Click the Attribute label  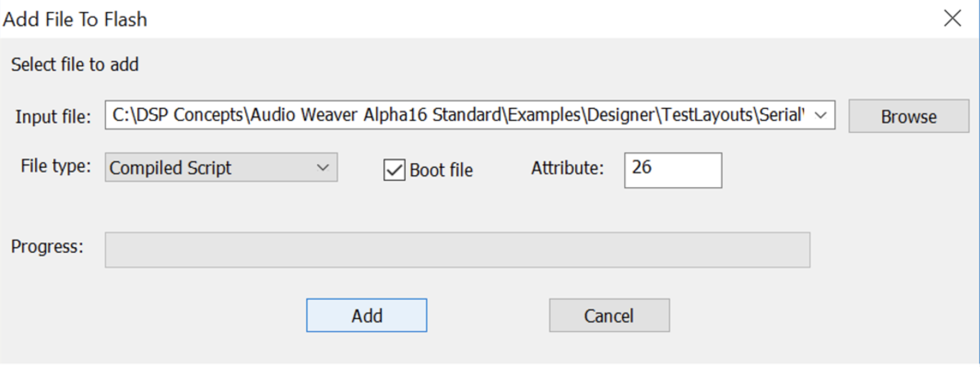[x=567, y=168]
